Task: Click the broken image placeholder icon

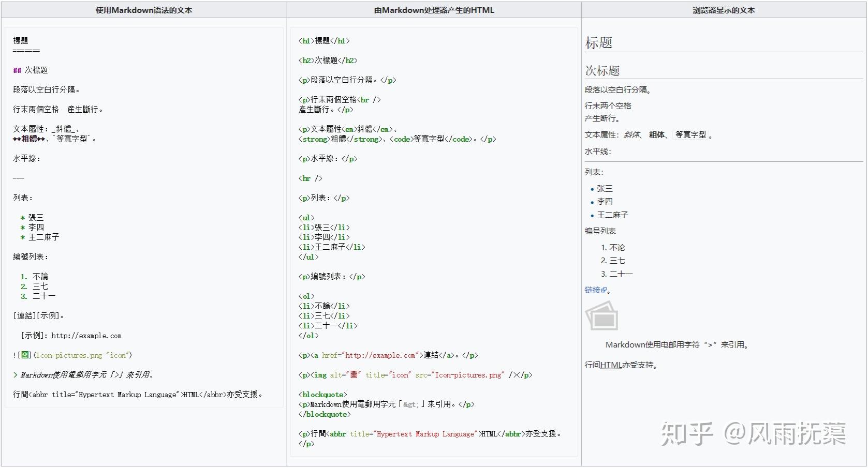Action: coord(602,316)
